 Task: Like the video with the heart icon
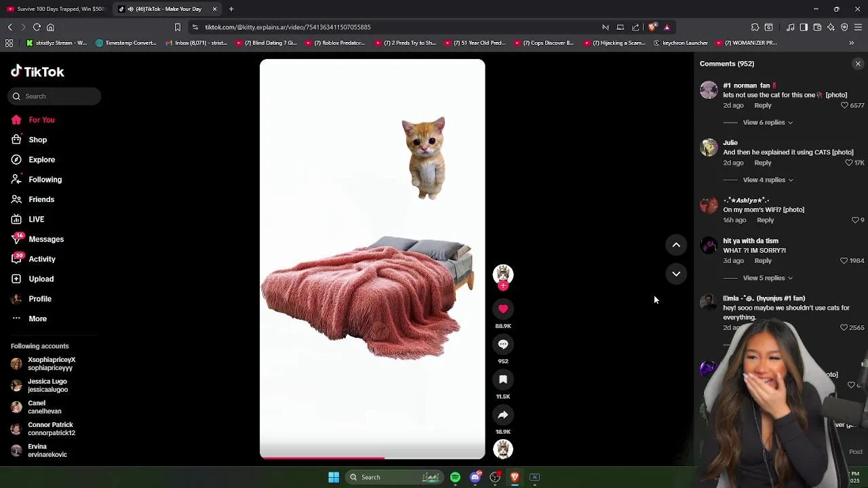click(x=502, y=309)
